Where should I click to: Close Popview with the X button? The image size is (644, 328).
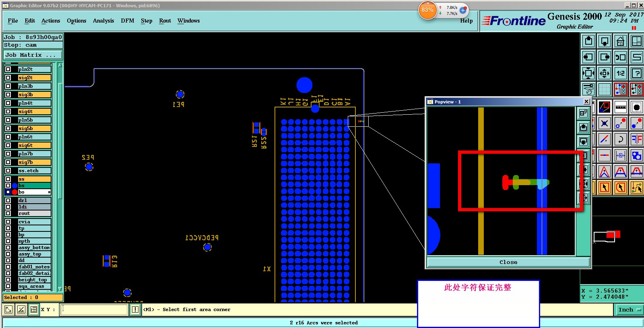(x=586, y=101)
